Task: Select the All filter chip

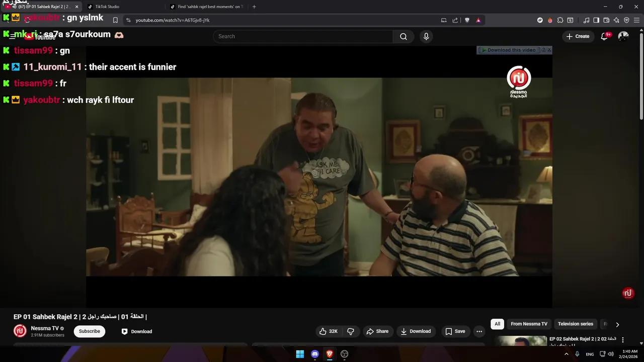Action: tap(497, 324)
